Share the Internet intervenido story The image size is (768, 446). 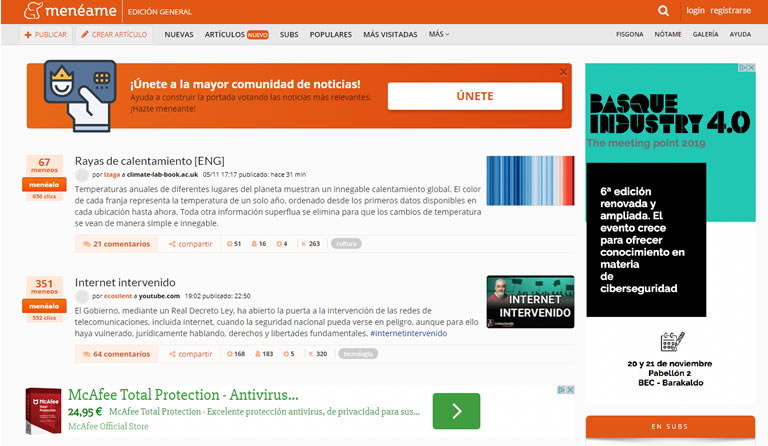pos(191,354)
